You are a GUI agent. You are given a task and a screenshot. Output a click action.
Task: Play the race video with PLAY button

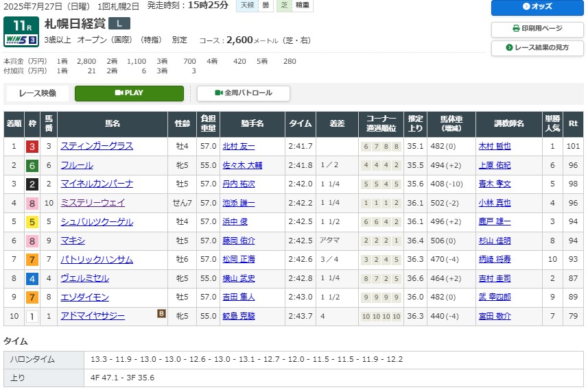(x=129, y=93)
